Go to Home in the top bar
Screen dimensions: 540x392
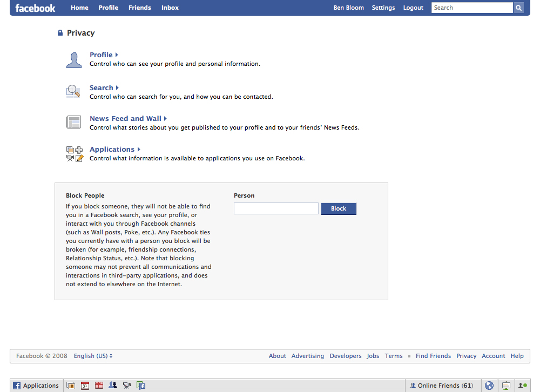(x=79, y=8)
